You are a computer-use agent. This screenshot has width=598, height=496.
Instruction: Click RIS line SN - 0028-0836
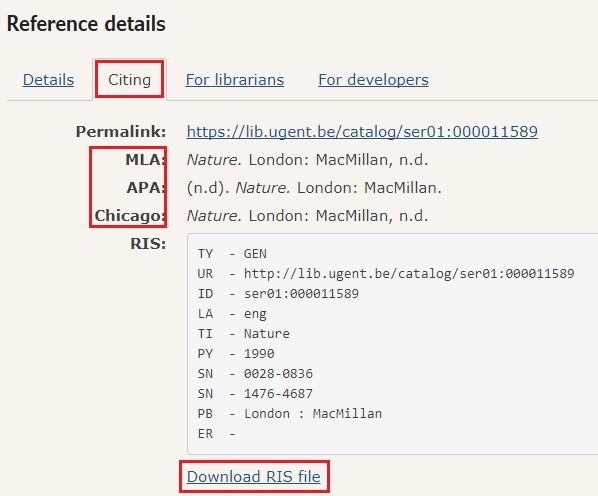coord(255,374)
